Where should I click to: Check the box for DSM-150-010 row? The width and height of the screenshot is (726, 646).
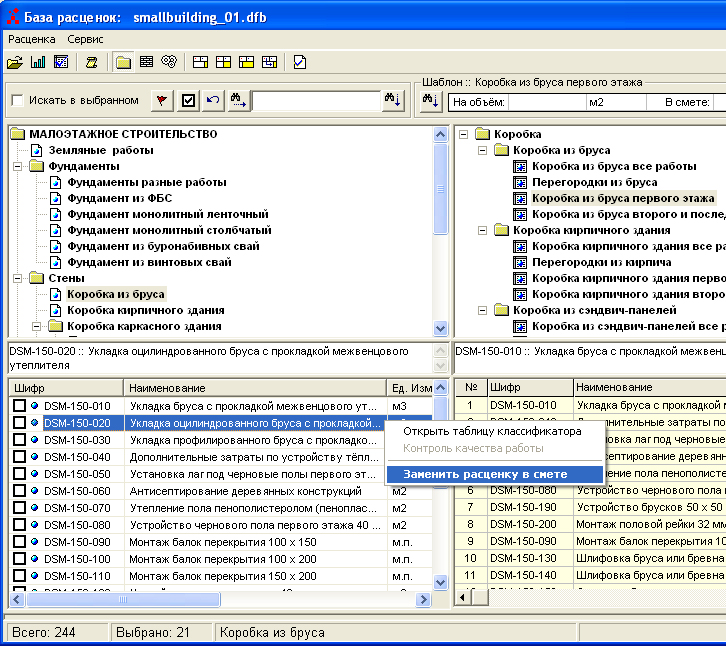pyautogui.click(x=19, y=406)
